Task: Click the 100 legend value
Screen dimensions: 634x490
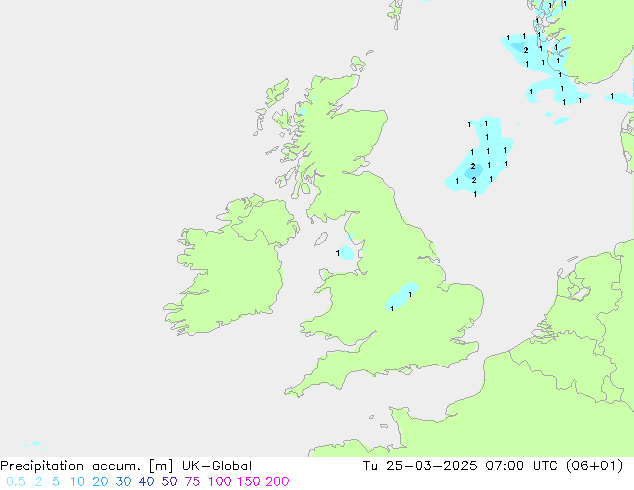Action: click(x=220, y=482)
